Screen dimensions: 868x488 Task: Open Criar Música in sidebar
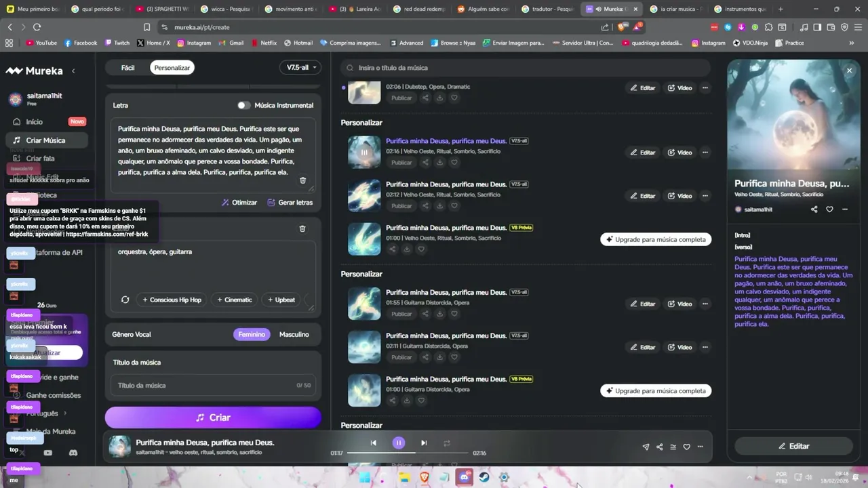[45, 140]
